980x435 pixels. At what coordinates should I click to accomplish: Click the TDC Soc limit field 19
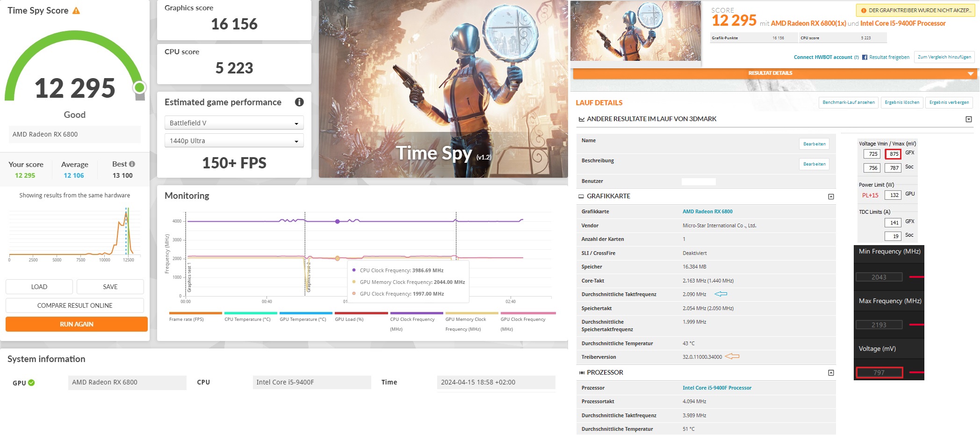[x=893, y=236]
